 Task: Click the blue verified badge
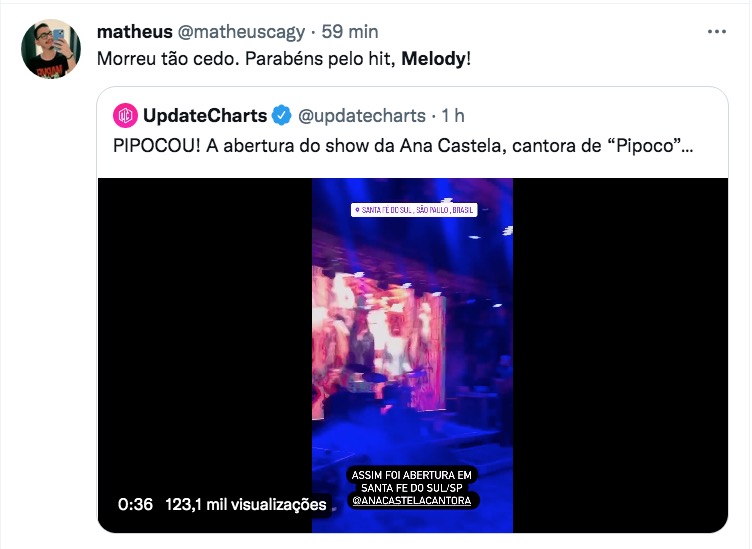point(282,115)
